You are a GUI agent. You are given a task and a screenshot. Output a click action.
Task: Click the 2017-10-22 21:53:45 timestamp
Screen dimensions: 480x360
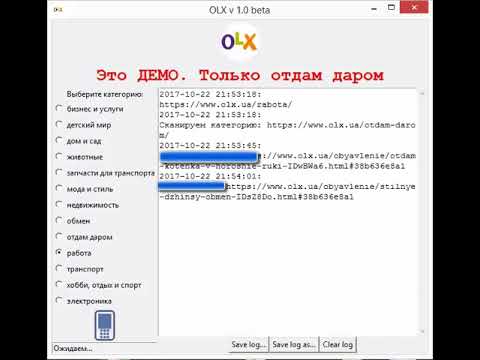coord(210,146)
